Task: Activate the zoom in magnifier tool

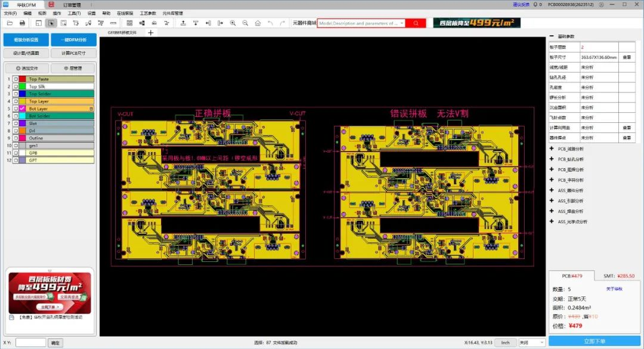Action: click(234, 23)
